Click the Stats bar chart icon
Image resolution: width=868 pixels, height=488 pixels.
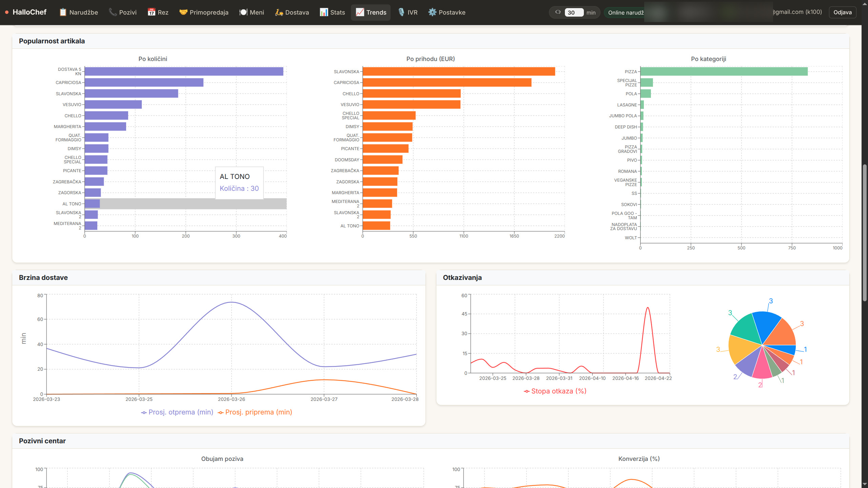[324, 12]
